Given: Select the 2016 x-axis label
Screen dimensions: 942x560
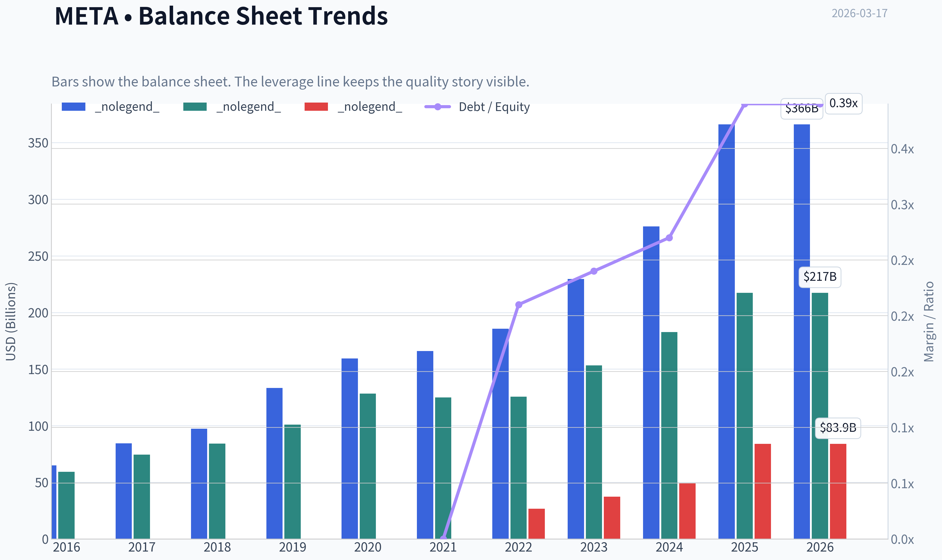Looking at the screenshot, I should pos(66,547).
